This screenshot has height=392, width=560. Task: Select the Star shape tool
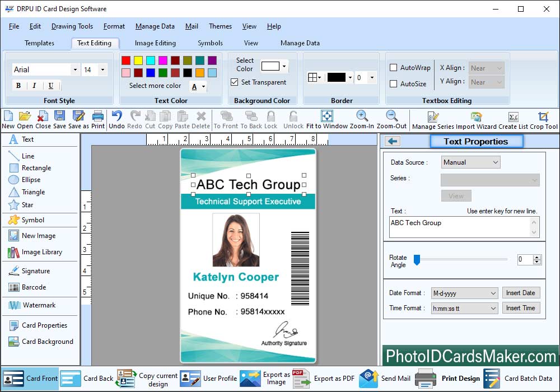pyautogui.click(x=21, y=205)
